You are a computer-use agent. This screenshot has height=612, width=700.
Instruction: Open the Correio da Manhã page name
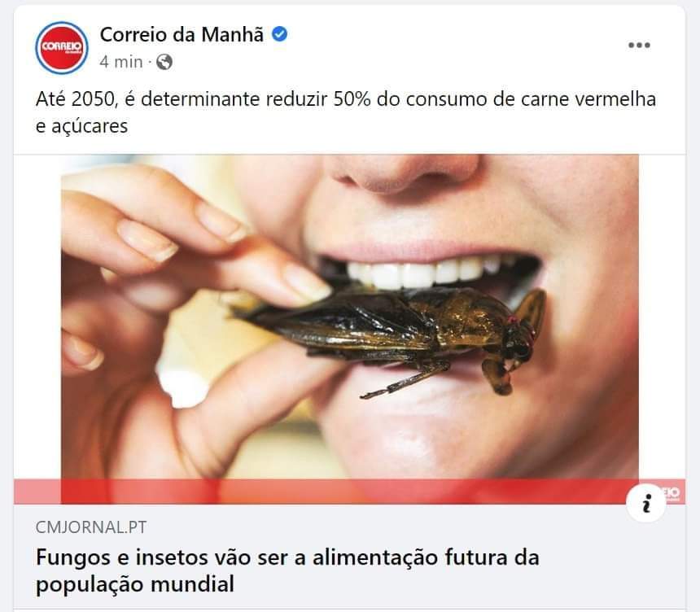pyautogui.click(x=182, y=34)
